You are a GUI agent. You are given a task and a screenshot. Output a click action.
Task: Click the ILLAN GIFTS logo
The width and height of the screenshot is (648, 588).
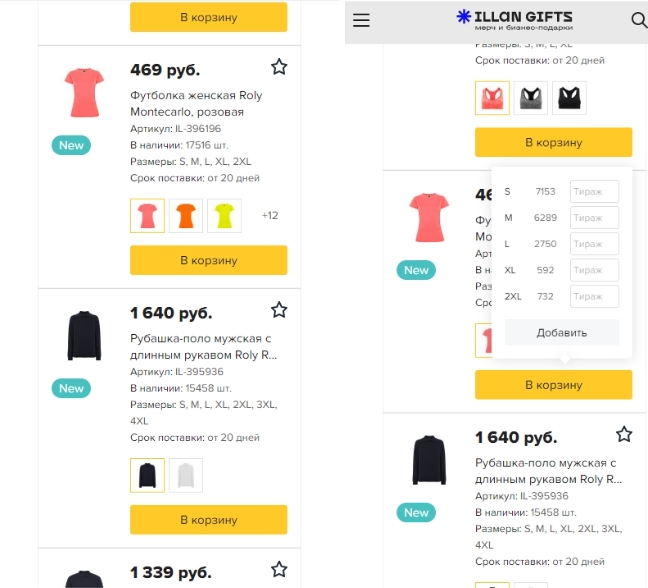[x=514, y=20]
